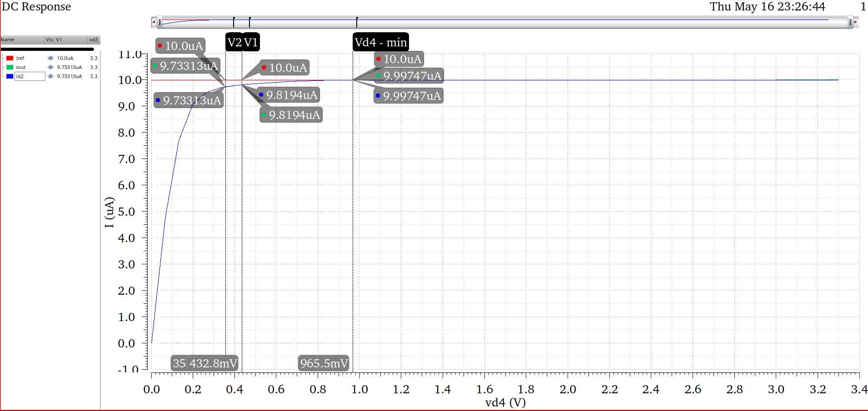Viewport: 868px width, 411px height.
Task: Click the green 9.73313uA annotation on plot
Action: [x=185, y=66]
